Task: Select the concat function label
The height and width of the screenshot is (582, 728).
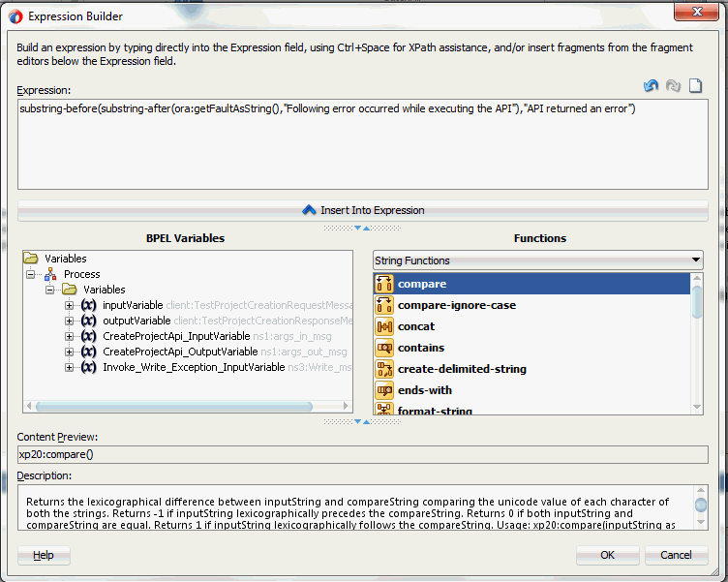Action: coord(416,326)
